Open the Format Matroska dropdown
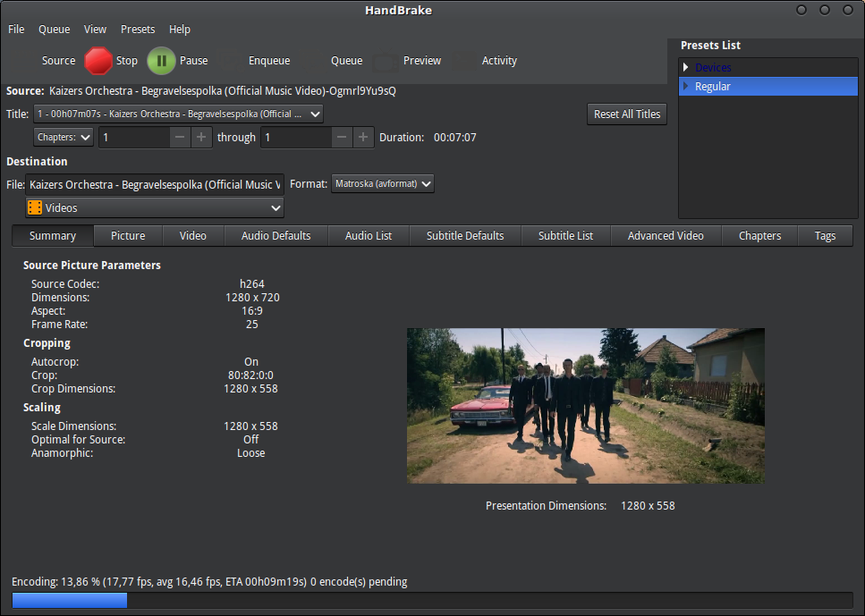 383,183
